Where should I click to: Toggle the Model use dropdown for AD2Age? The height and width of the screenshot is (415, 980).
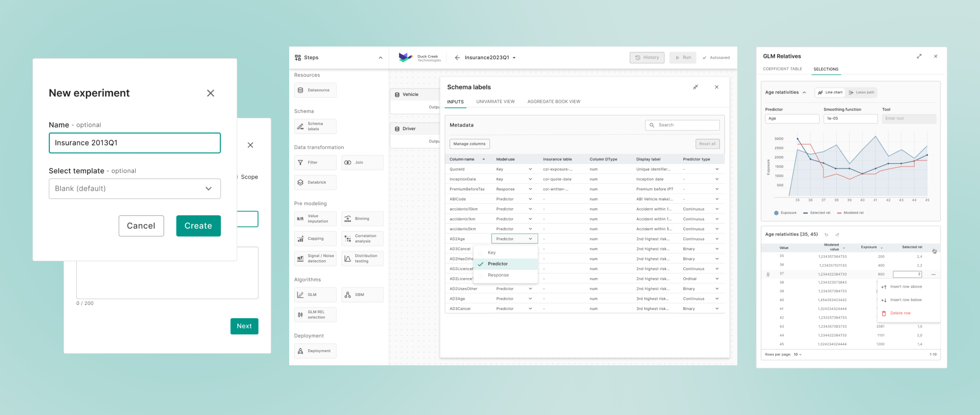click(x=514, y=239)
